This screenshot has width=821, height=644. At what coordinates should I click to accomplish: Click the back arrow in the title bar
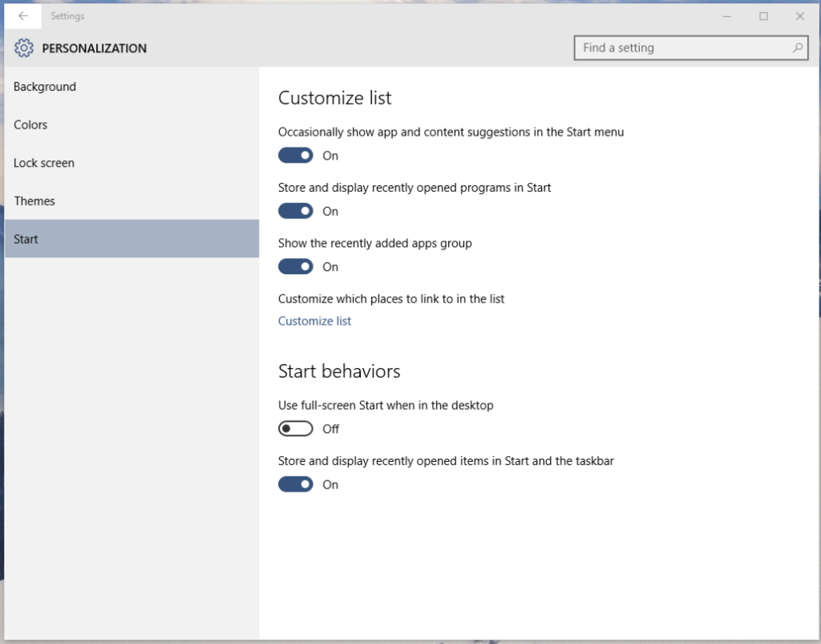pos(23,16)
